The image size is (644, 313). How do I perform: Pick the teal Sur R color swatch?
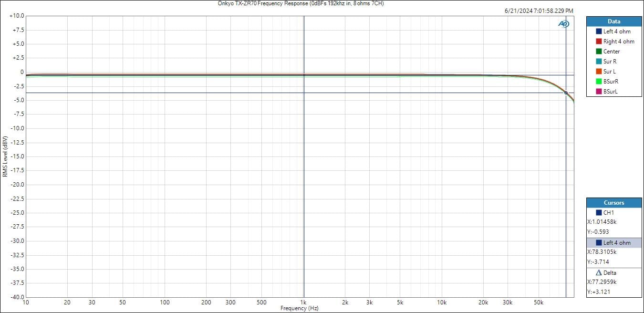598,62
